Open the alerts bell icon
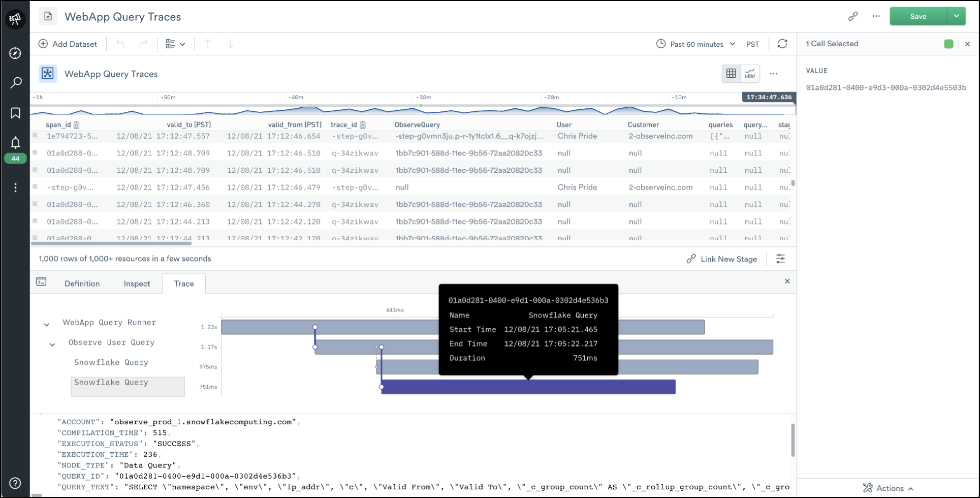The height and width of the screenshot is (498, 980). pos(15,142)
